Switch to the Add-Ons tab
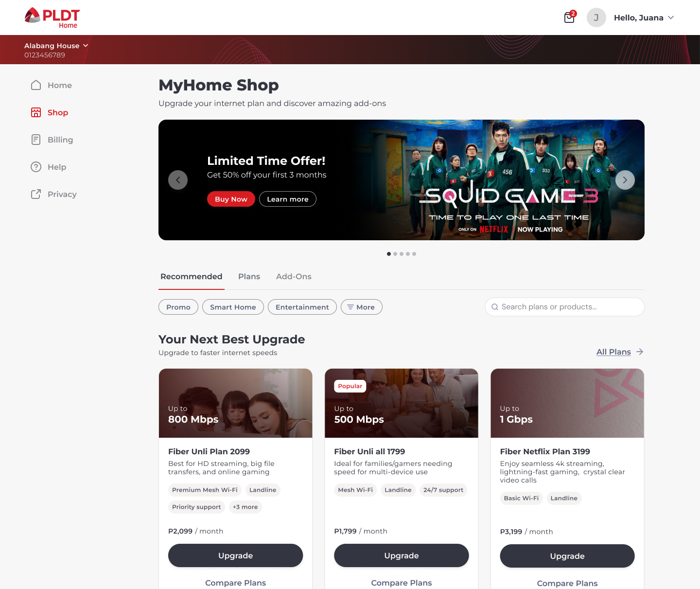 [x=294, y=277]
